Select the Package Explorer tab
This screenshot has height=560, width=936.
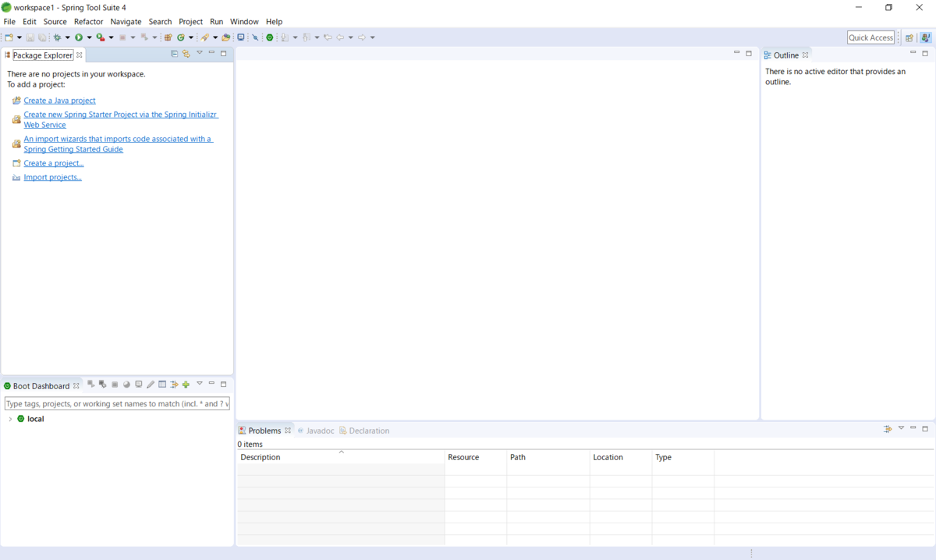click(x=43, y=55)
